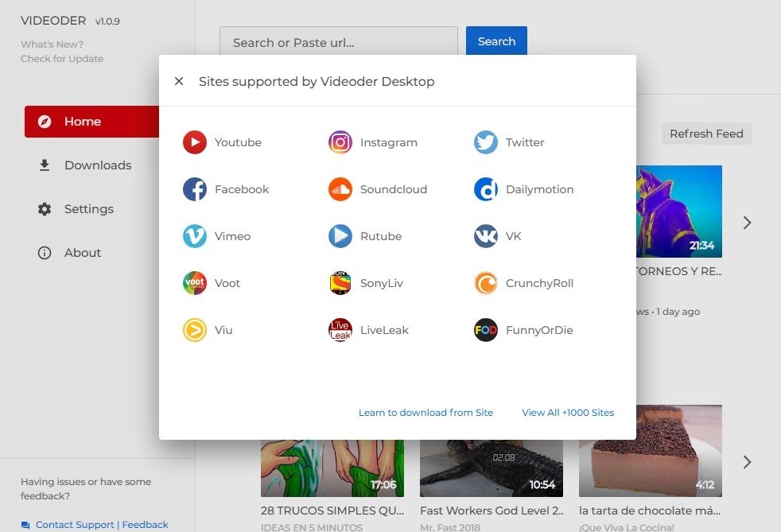Click the Rutube site label
This screenshot has height=532, width=781.
click(x=380, y=236)
